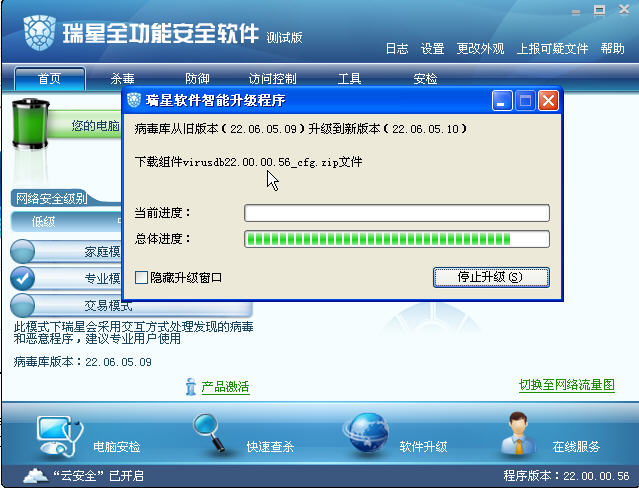Select the checked 专业模式 radio button
The height and width of the screenshot is (488, 639).
[x=22, y=278]
